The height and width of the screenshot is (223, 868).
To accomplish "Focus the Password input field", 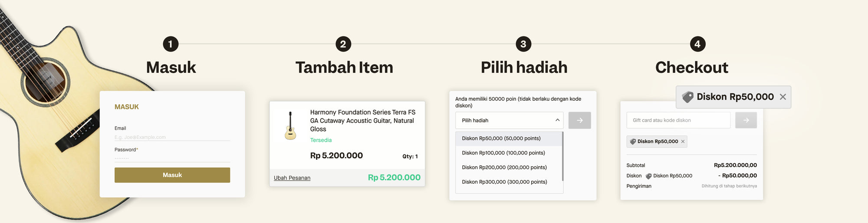I will 172,158.
